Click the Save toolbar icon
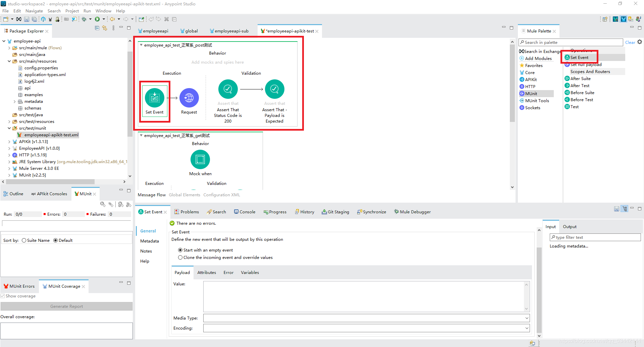644x347 pixels. (x=26, y=19)
